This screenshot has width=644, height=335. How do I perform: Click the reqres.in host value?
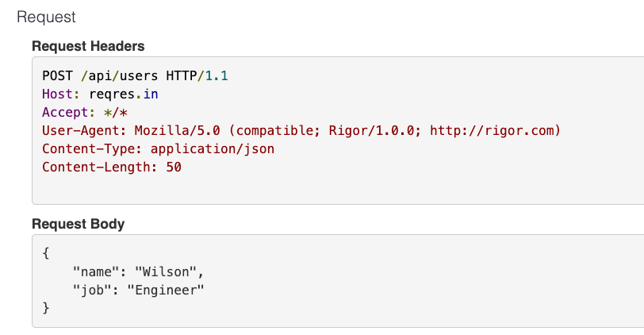(124, 94)
